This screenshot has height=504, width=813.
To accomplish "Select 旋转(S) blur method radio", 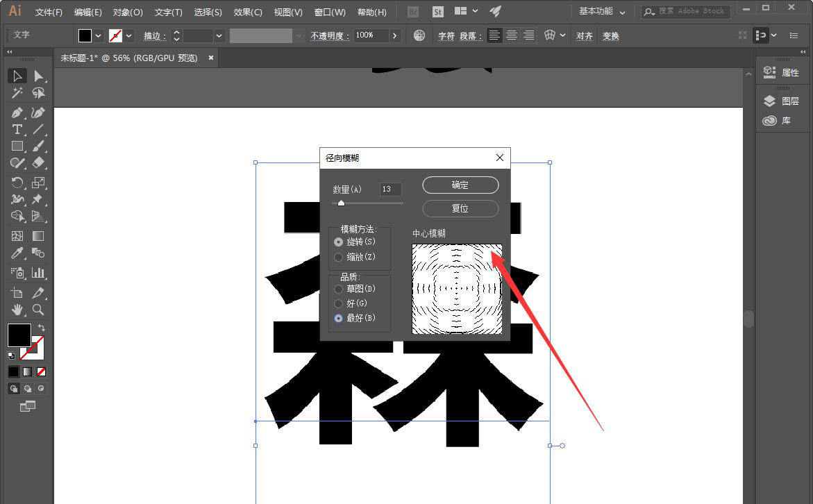I will pyautogui.click(x=338, y=242).
